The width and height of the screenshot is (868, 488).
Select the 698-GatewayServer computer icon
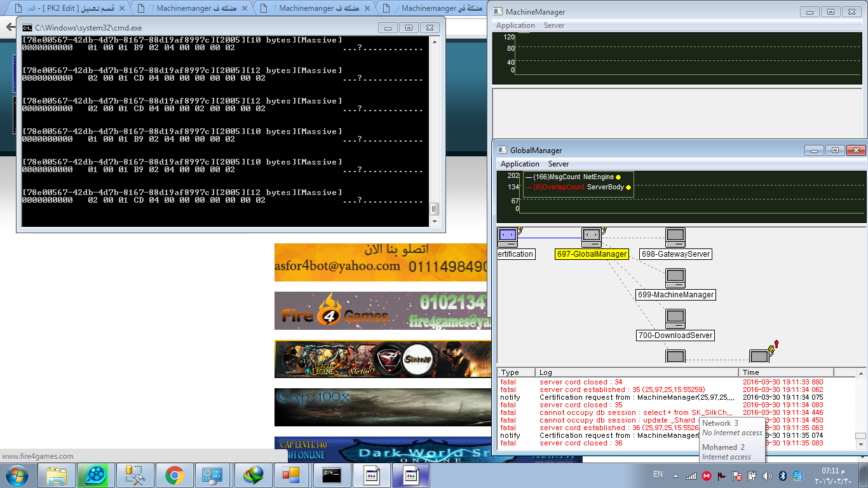tap(675, 238)
